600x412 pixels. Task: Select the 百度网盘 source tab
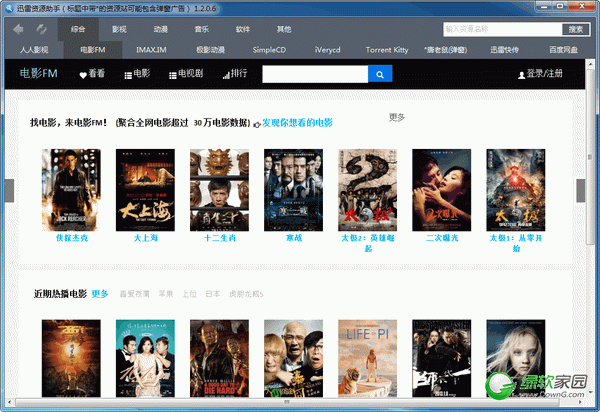click(x=563, y=50)
